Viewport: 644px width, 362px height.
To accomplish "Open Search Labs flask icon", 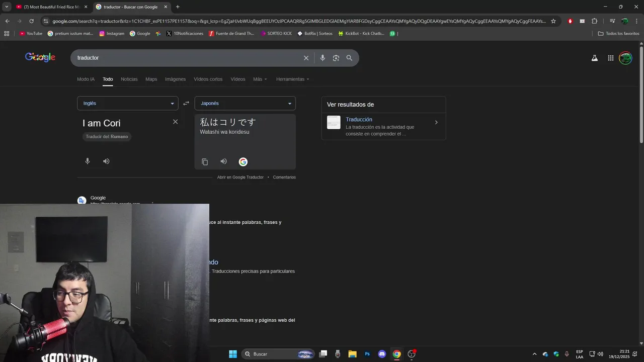I will pos(594,58).
